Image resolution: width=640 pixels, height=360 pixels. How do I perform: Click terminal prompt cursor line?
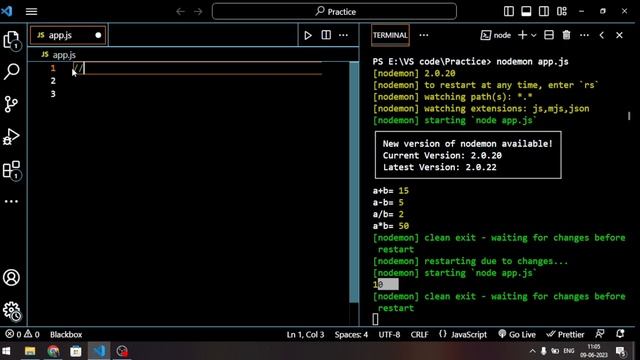[x=376, y=319]
